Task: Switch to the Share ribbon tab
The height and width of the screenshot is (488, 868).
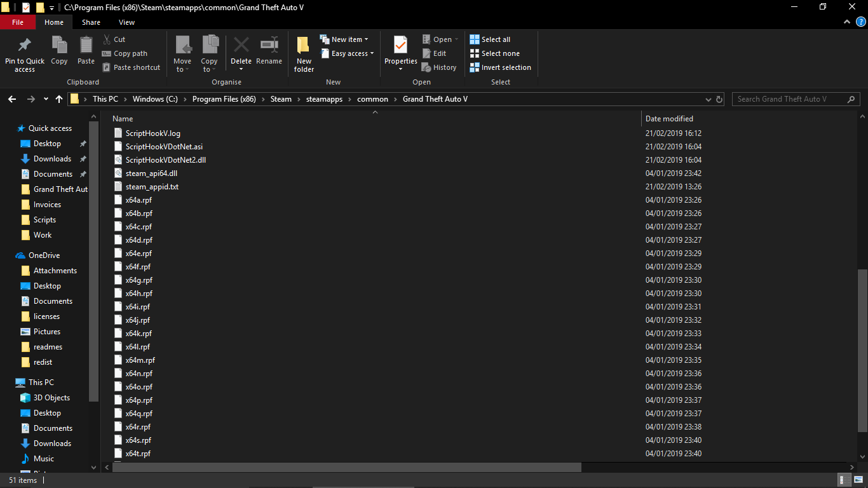Action: [x=91, y=22]
